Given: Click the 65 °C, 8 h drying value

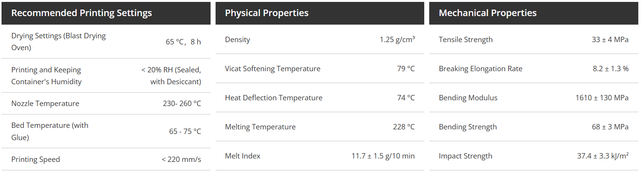Looking at the screenshot, I should pos(183,42).
